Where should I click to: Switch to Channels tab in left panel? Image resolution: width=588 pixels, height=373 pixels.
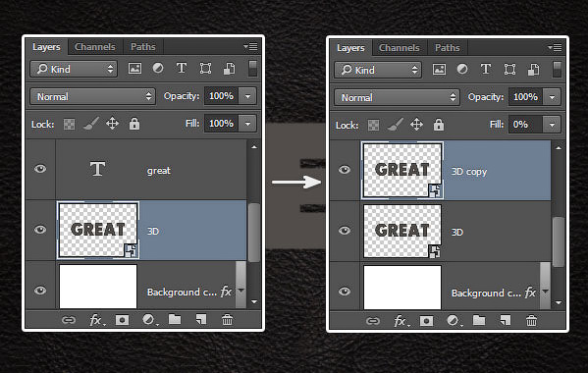[x=95, y=47]
